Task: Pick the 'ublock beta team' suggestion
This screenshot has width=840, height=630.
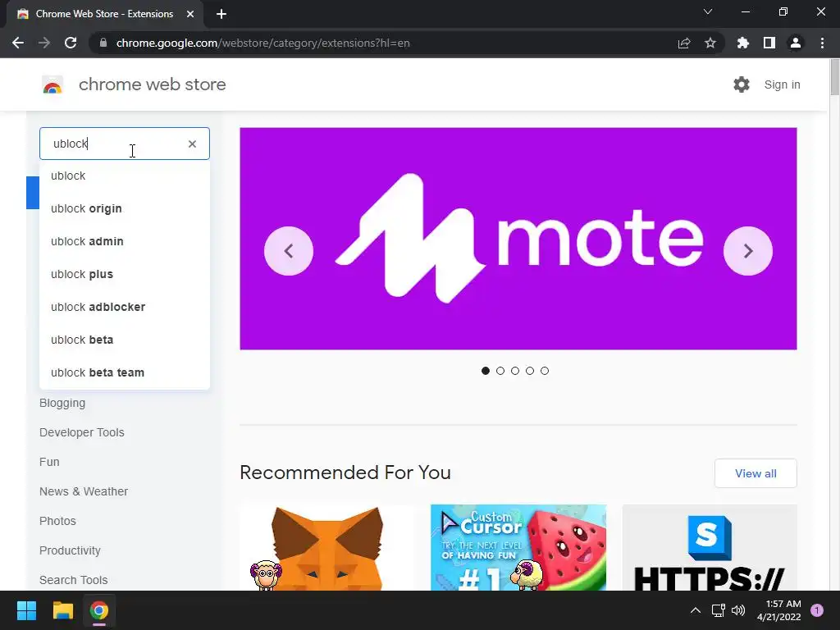Action: point(125,372)
